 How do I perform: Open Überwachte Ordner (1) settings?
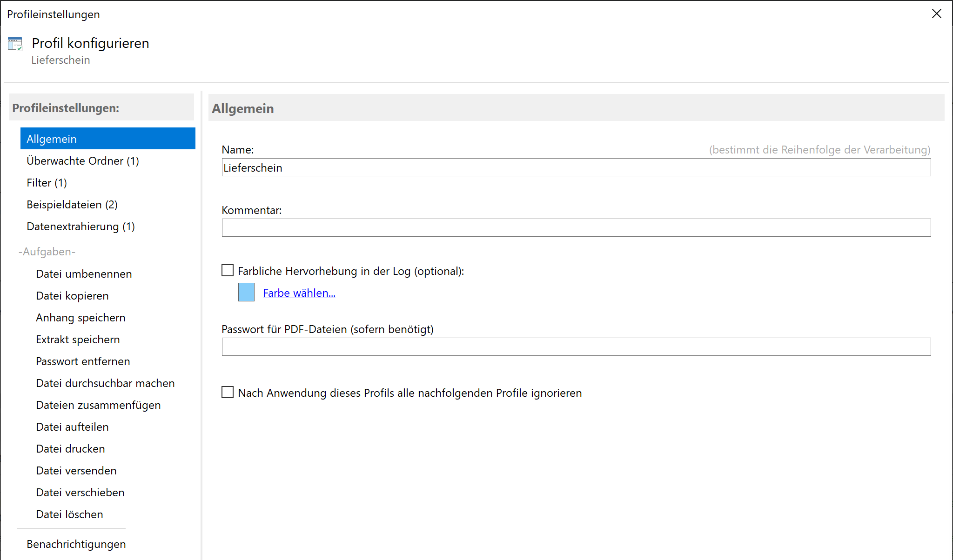pos(83,161)
